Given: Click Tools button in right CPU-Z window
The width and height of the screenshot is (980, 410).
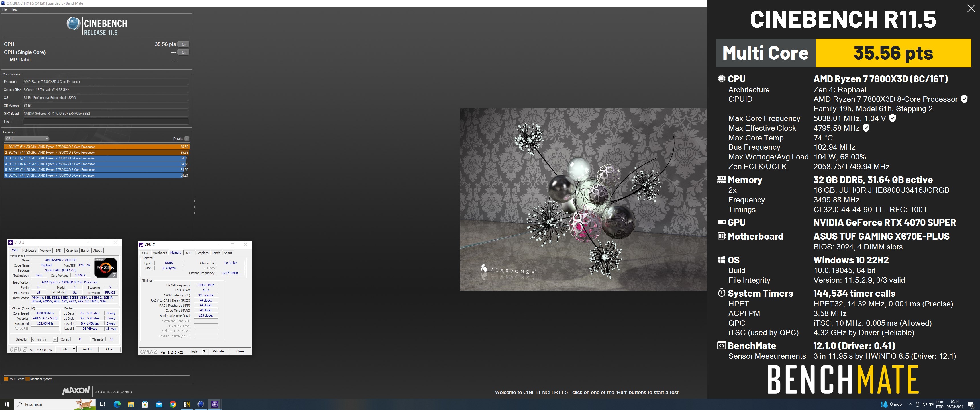Looking at the screenshot, I should pos(194,351).
